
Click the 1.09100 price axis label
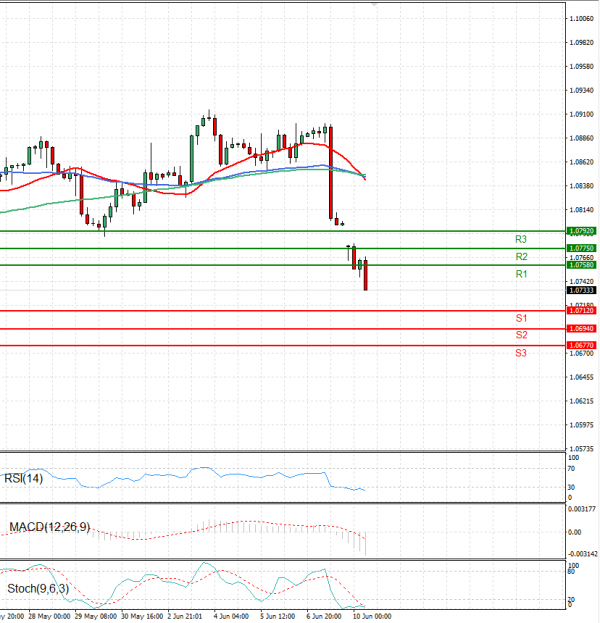pos(581,114)
